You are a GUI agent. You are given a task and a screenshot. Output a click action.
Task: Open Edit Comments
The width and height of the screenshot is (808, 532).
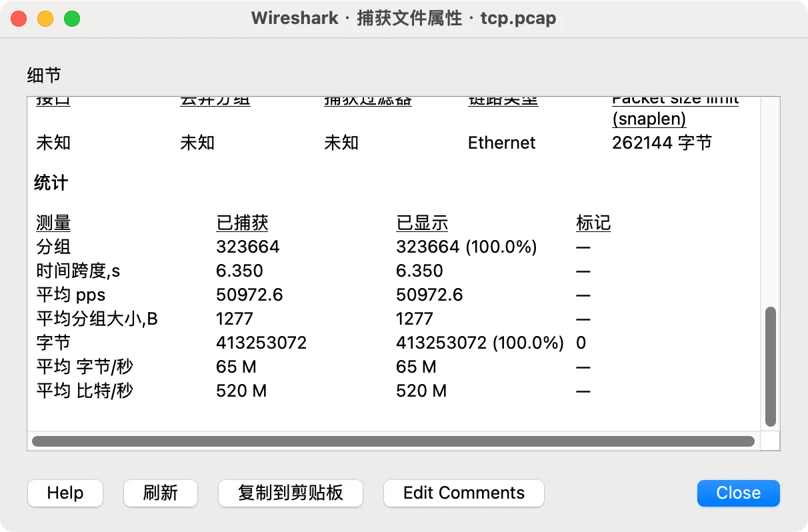pyautogui.click(x=463, y=493)
